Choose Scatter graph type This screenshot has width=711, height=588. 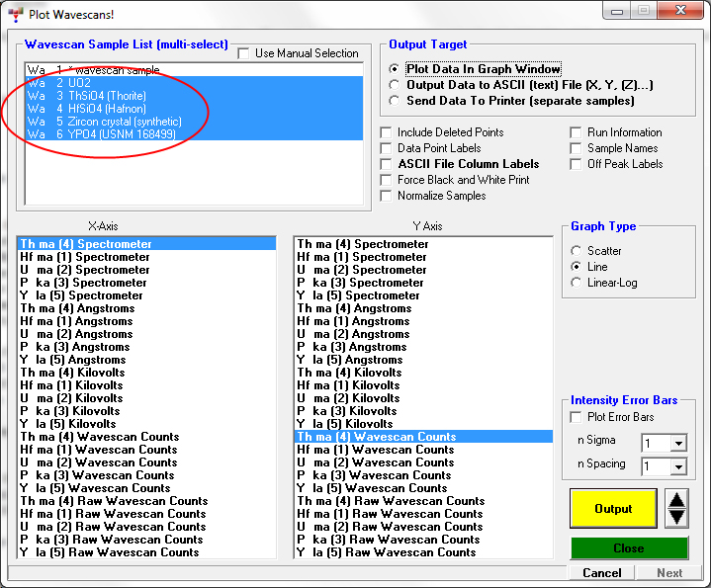pos(577,251)
